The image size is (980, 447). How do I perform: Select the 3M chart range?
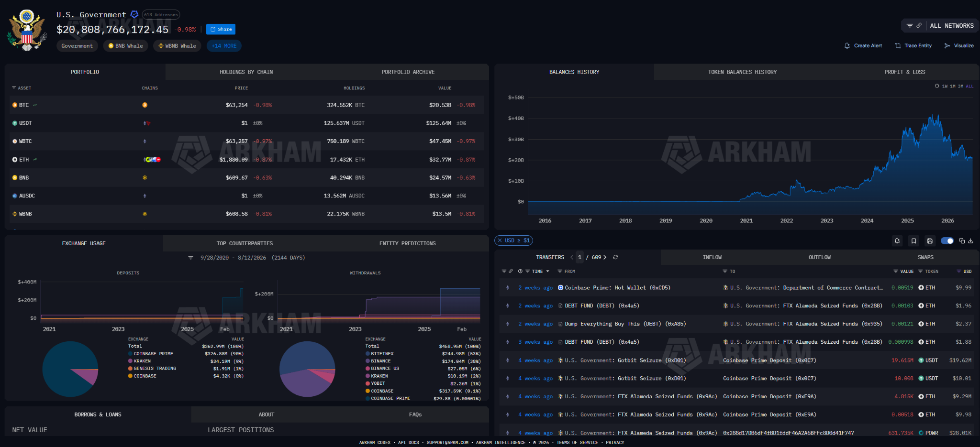point(960,87)
